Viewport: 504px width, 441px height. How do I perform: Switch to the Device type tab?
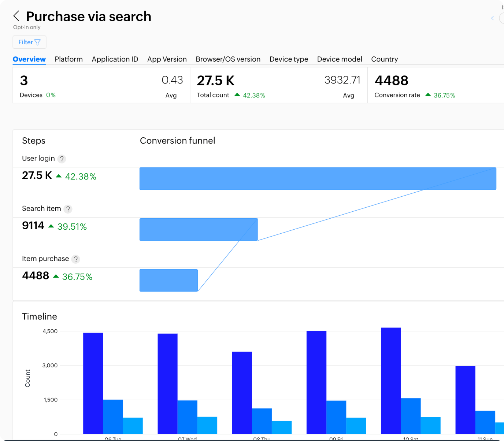click(289, 59)
